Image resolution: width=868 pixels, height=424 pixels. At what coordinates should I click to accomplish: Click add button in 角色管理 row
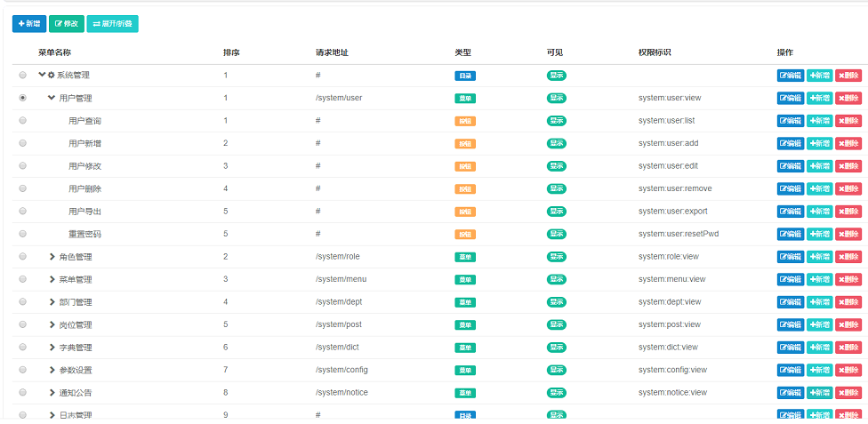pyautogui.click(x=819, y=257)
